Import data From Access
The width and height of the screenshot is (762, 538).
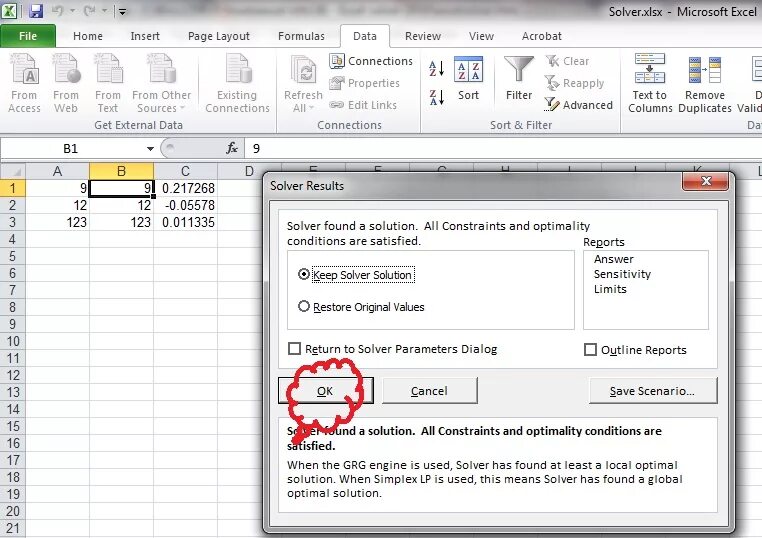point(24,84)
